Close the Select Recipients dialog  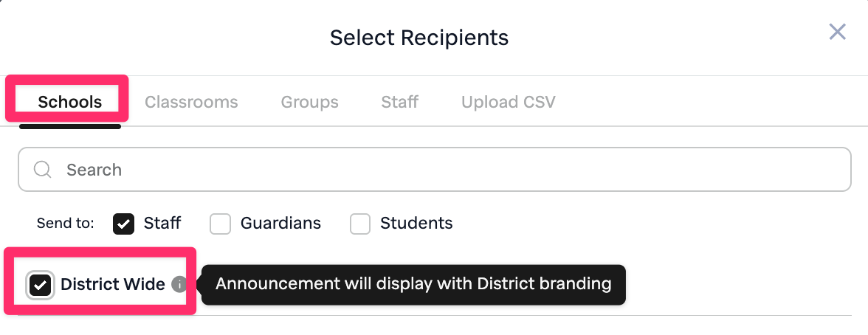[837, 32]
